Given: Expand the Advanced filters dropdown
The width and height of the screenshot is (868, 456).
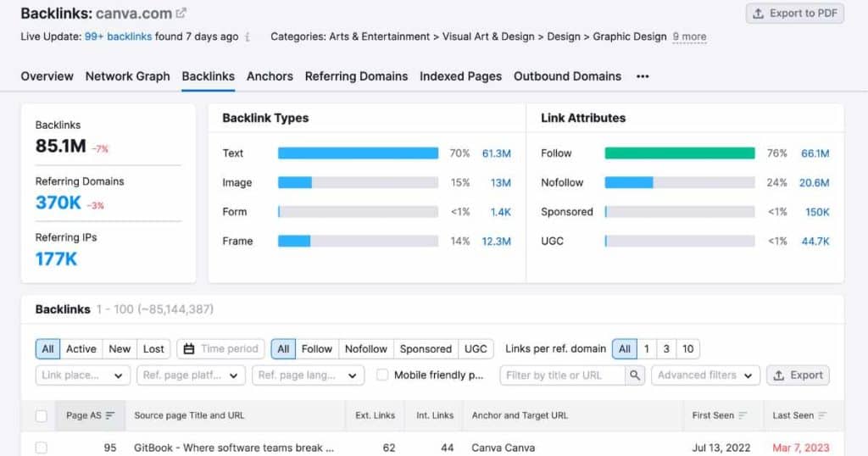Looking at the screenshot, I should coord(705,375).
